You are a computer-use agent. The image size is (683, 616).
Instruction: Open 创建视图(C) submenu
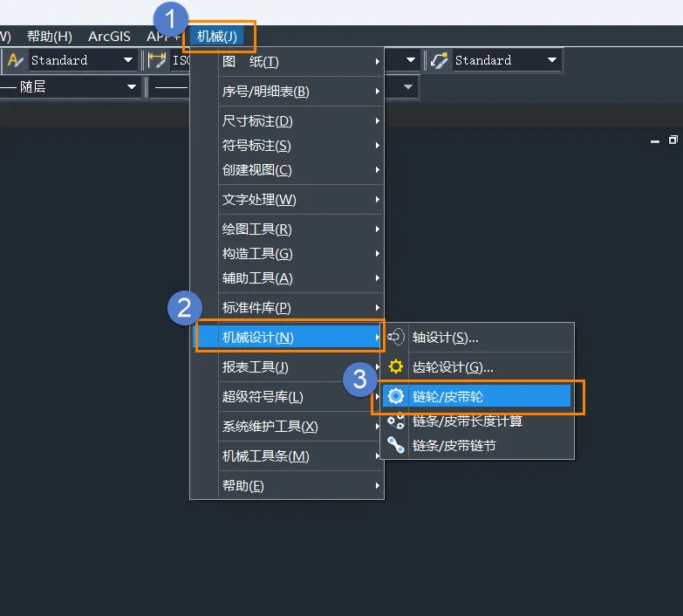301,169
